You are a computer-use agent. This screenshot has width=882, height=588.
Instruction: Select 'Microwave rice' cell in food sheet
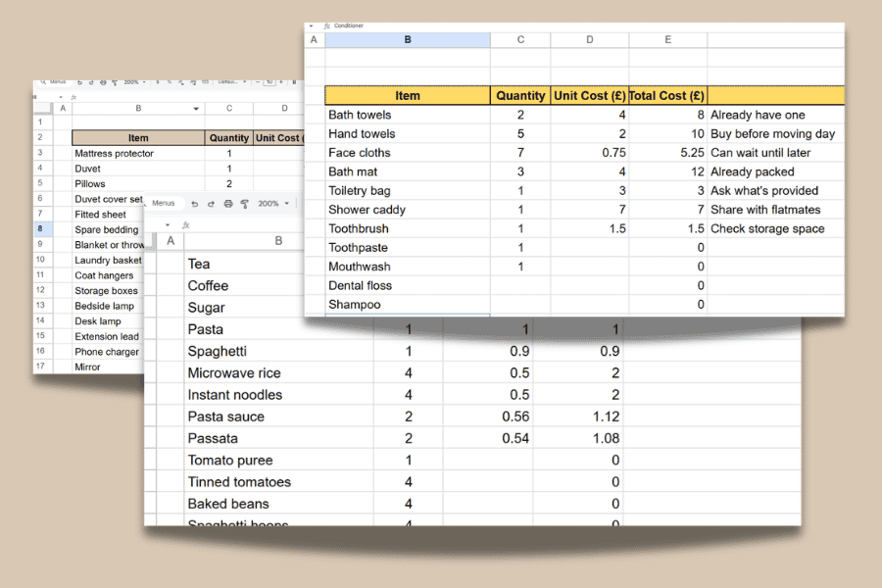pyautogui.click(x=278, y=373)
